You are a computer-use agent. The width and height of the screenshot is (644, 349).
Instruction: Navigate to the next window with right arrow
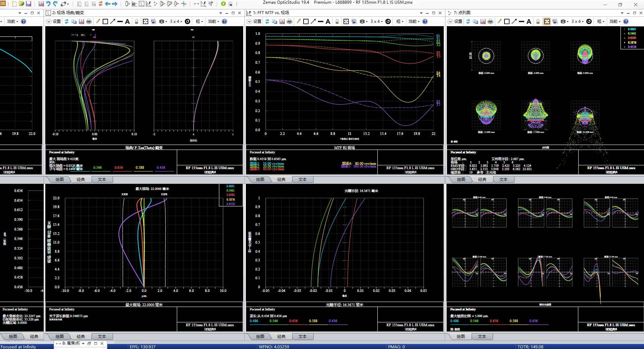coord(115,4)
